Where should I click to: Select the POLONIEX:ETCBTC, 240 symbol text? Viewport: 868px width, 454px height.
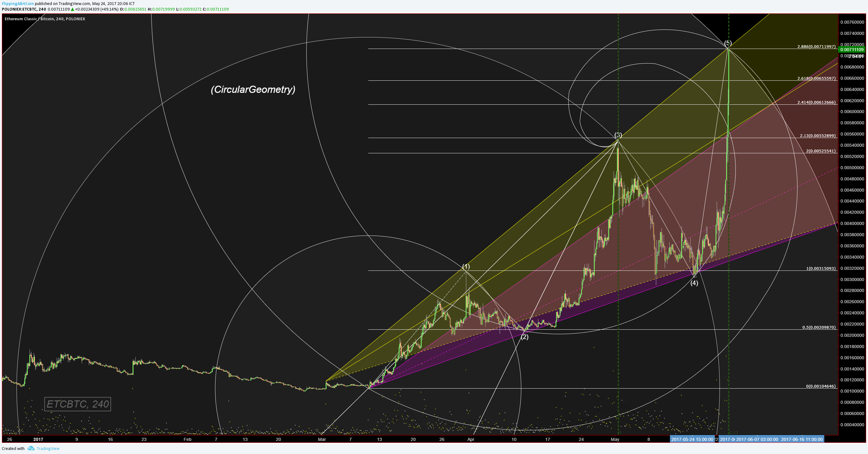pyautogui.click(x=24, y=9)
